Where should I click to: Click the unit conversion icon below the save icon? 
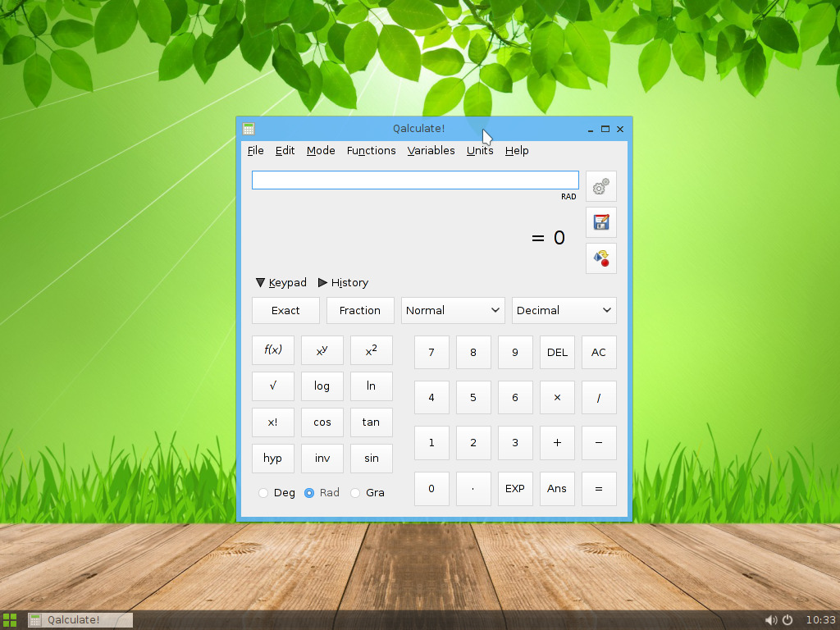click(x=600, y=258)
